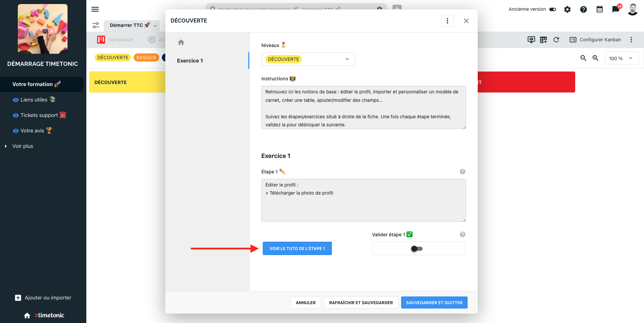This screenshot has height=323, width=644.
Task: Open the Niveaux DÉCOUVERTE dropdown
Action: [308, 59]
